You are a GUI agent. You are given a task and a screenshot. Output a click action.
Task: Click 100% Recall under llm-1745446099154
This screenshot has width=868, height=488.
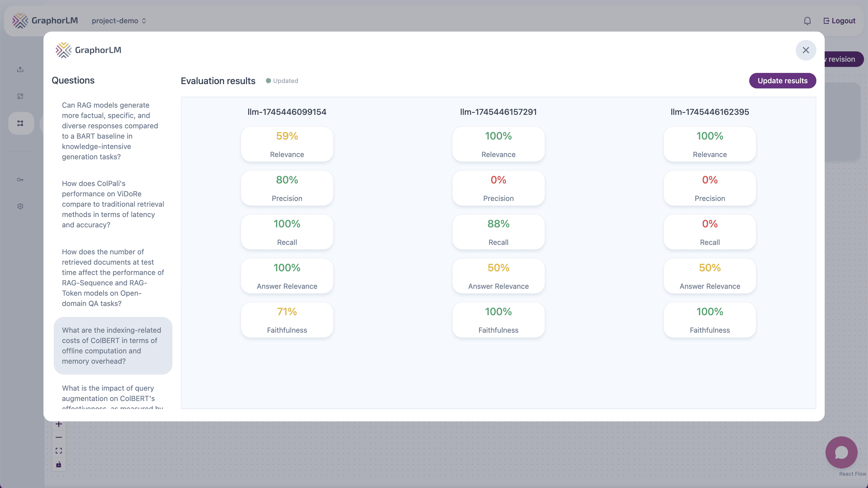(x=287, y=232)
